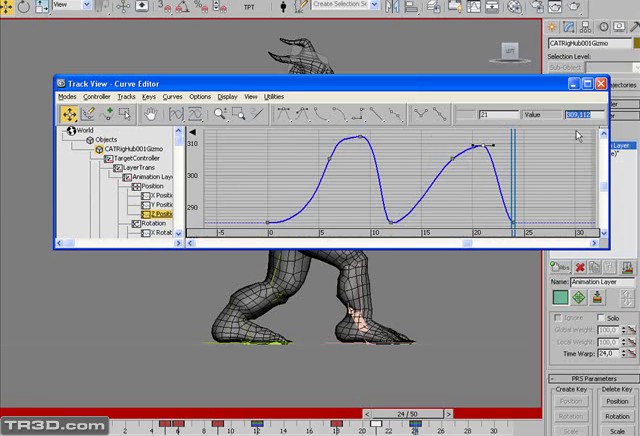Open the Controller menu in Track View
The height and width of the screenshot is (436, 640).
[x=97, y=97]
